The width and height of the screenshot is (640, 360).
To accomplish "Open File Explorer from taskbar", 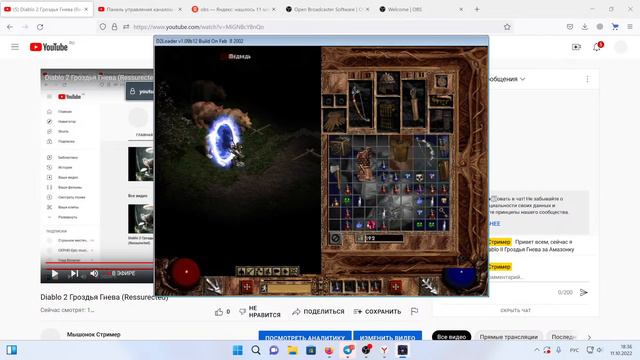I will (292, 350).
